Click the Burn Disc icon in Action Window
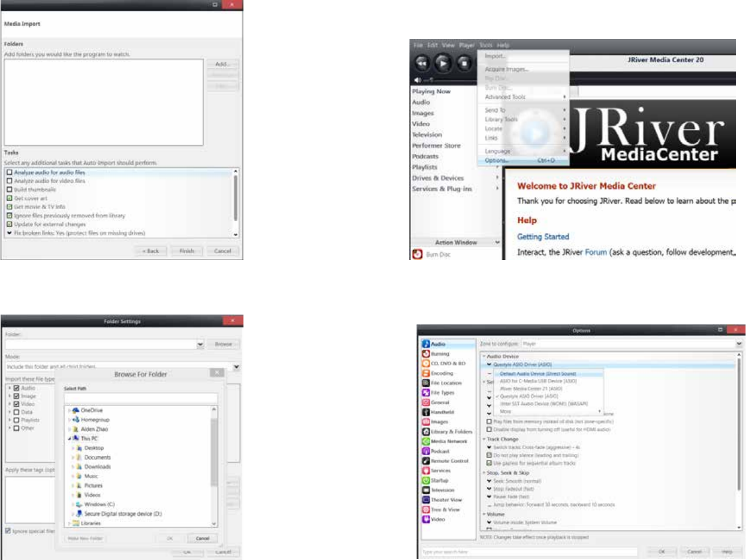Screen dimensions: 746x560 coord(418,255)
